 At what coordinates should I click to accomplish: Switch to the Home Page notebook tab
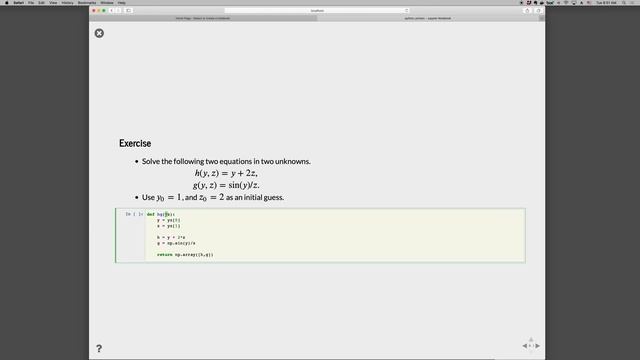click(x=203, y=18)
